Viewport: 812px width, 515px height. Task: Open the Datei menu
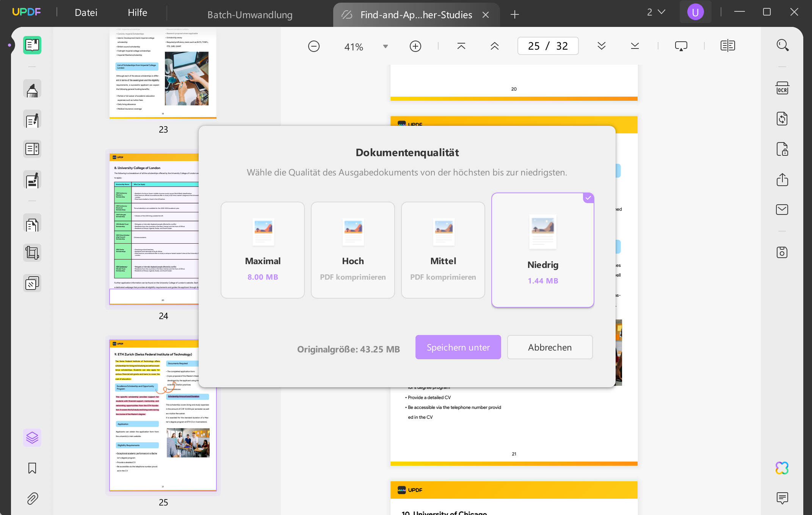point(86,13)
